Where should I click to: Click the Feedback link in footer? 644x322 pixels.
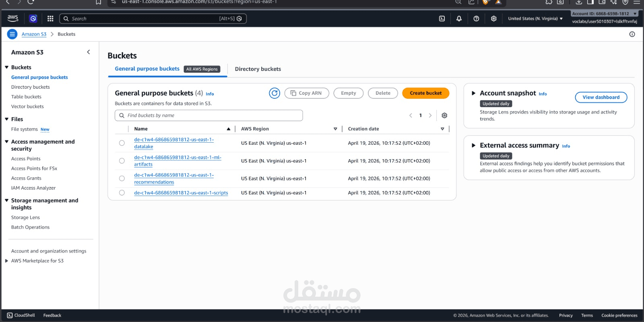pos(52,316)
